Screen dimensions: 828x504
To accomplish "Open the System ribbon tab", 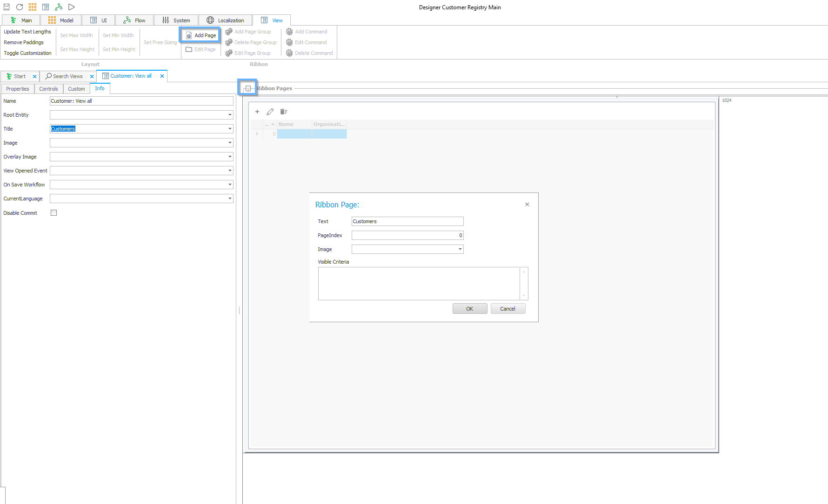I will click(176, 20).
